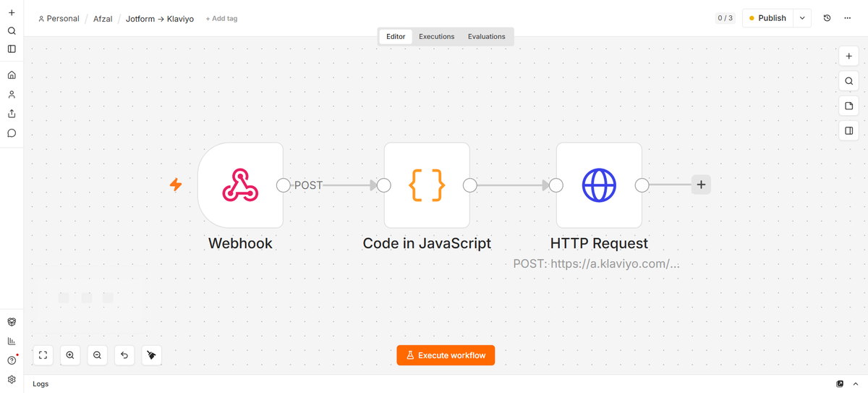Expand the Logs panel chevron
This screenshot has height=393, width=868.
(x=856, y=384)
